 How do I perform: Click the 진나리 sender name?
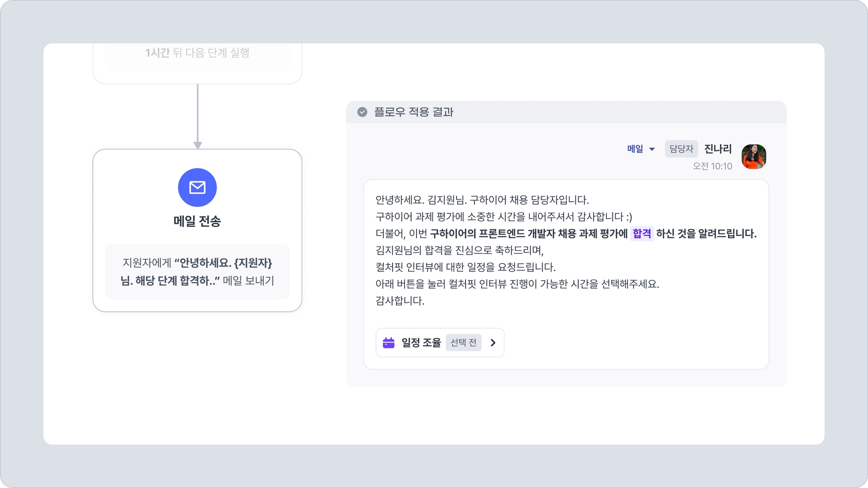(x=717, y=149)
